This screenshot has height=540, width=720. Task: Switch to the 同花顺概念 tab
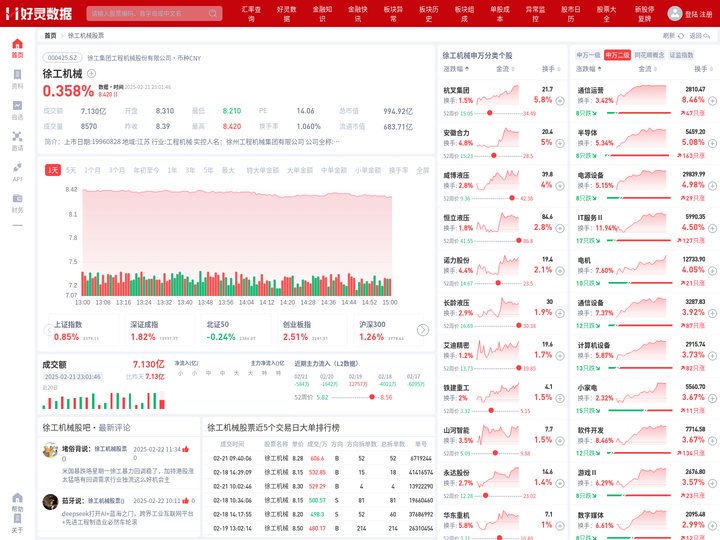click(649, 55)
